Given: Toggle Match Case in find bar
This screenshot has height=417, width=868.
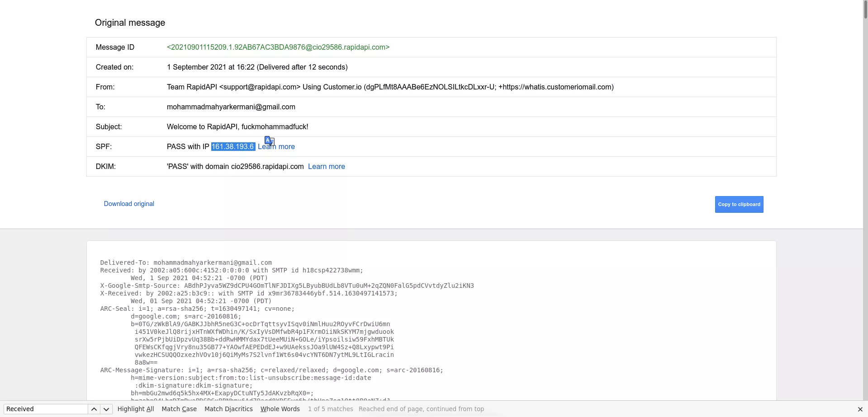Looking at the screenshot, I should coord(179,409).
